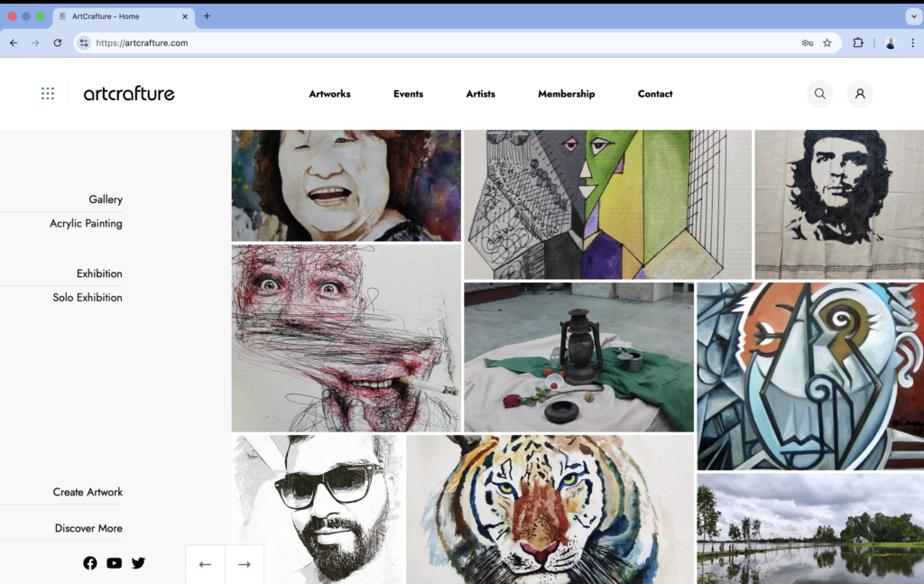Click the Acrylic Painting link
This screenshot has height=584, width=924.
pos(86,223)
